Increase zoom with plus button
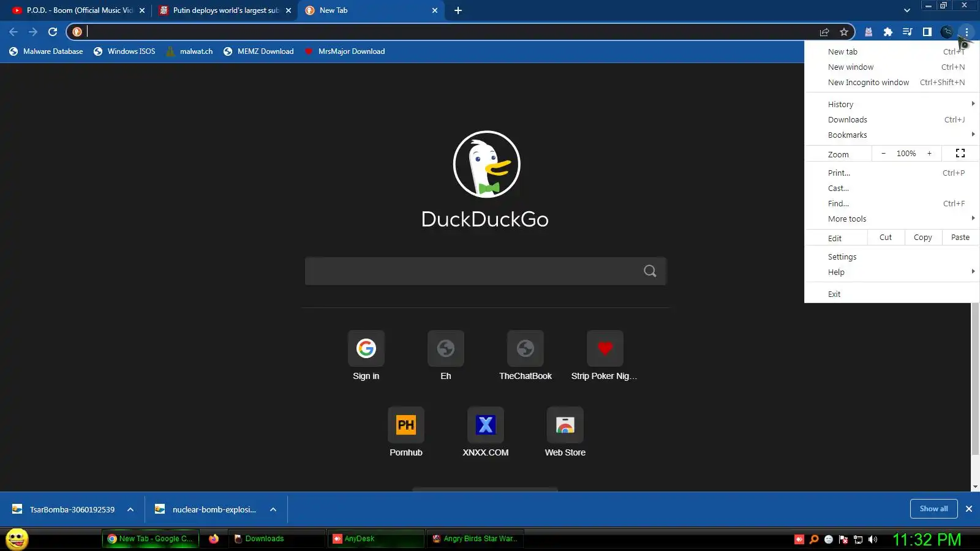The width and height of the screenshot is (980, 551). (929, 154)
